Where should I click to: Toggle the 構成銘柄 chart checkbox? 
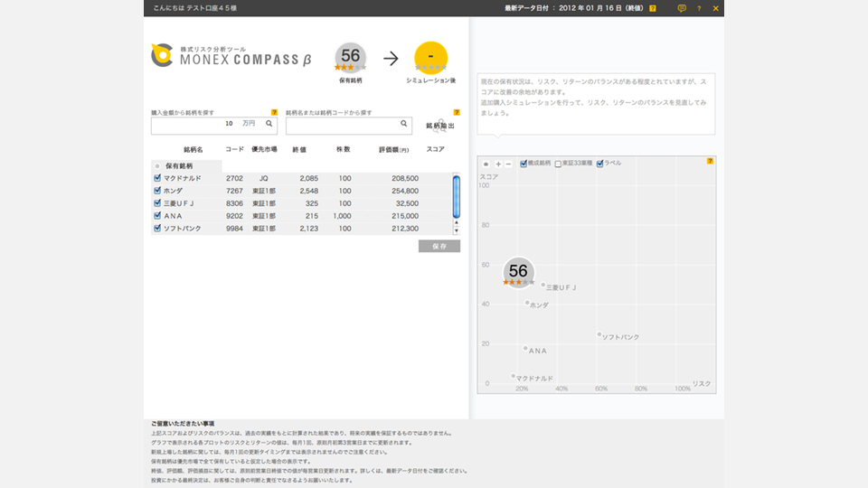point(524,164)
